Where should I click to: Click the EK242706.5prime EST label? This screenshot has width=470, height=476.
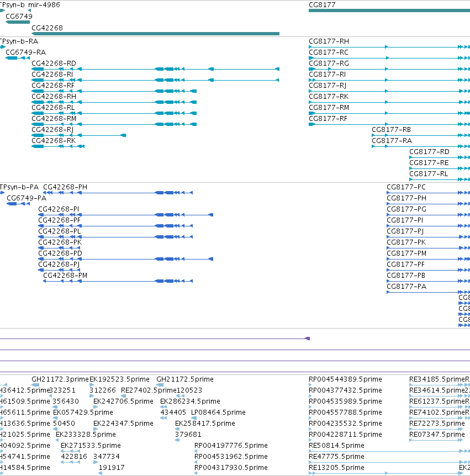point(123,401)
